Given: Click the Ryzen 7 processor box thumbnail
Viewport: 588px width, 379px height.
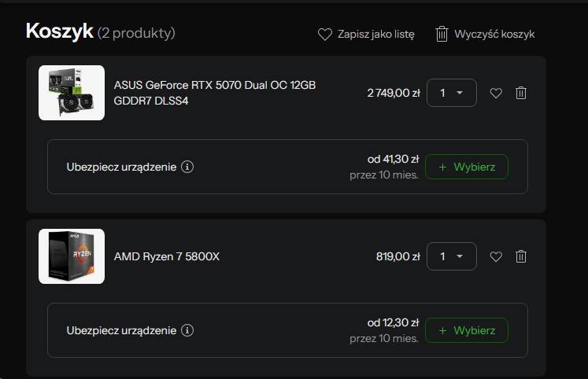Looking at the screenshot, I should [72, 256].
